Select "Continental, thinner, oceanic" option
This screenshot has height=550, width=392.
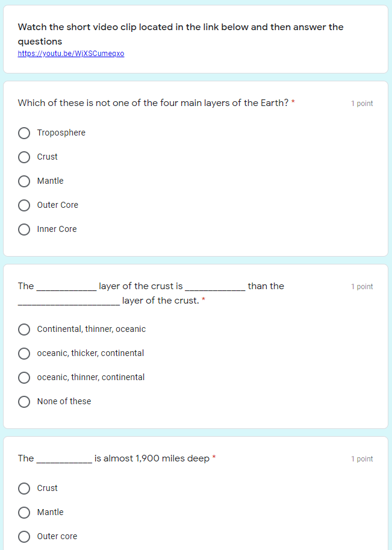pos(24,330)
